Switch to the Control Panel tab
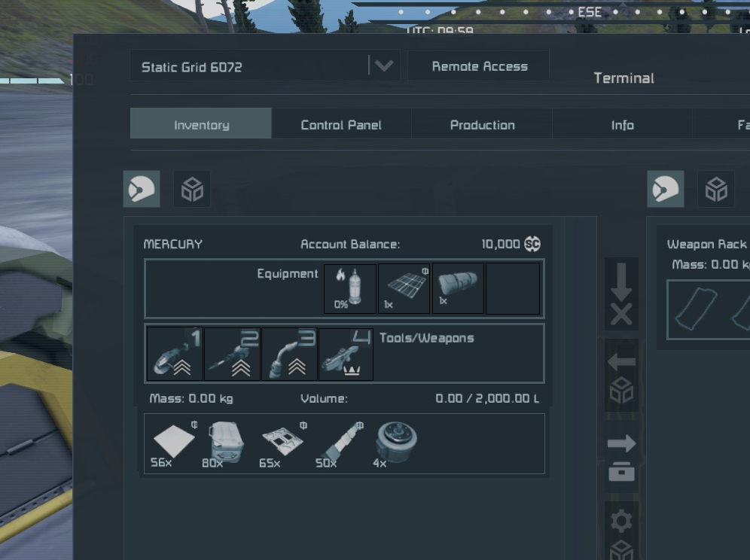The height and width of the screenshot is (560, 750). point(341,125)
